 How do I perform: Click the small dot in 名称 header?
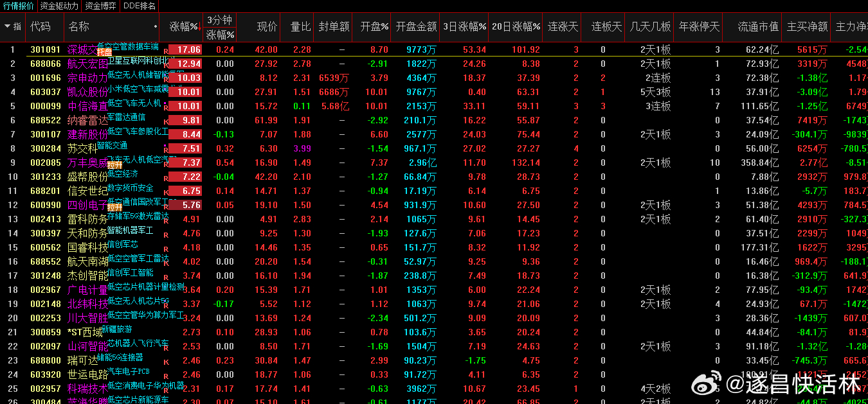point(156,27)
